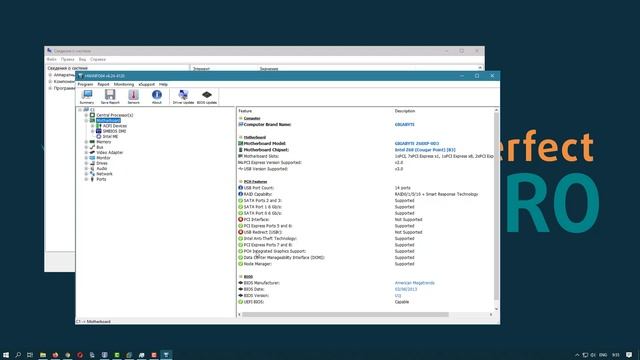Collapse the Motherboard tree node
The height and width of the screenshot is (360, 640).
(86, 120)
